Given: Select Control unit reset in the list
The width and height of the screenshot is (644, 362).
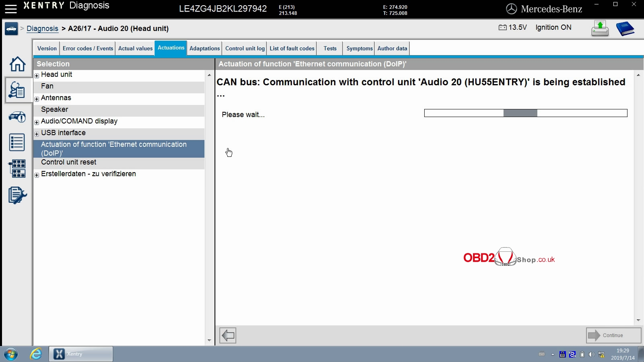Looking at the screenshot, I should (68, 162).
